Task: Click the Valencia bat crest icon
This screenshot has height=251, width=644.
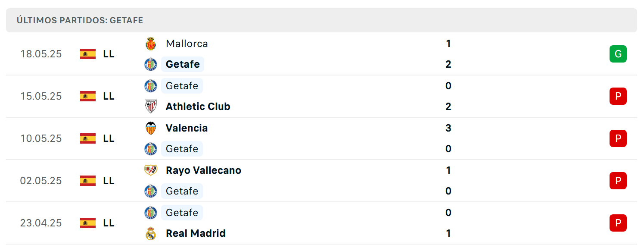Action: tap(150, 128)
